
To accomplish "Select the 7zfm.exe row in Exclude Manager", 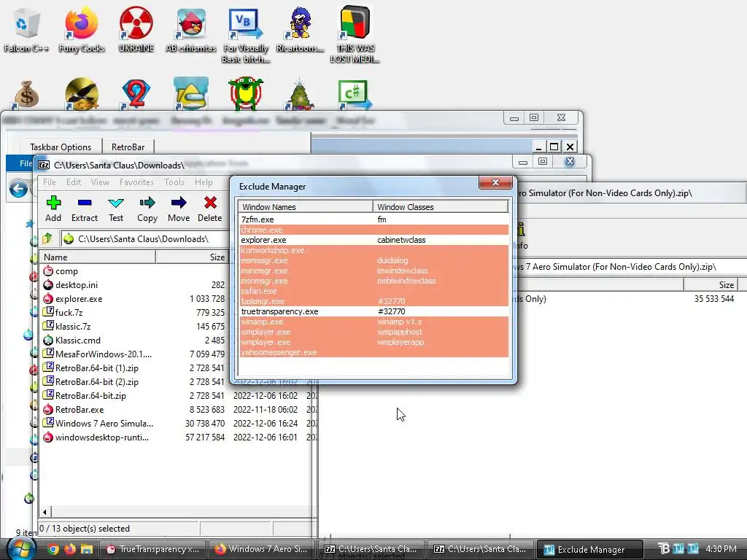I will (374, 219).
